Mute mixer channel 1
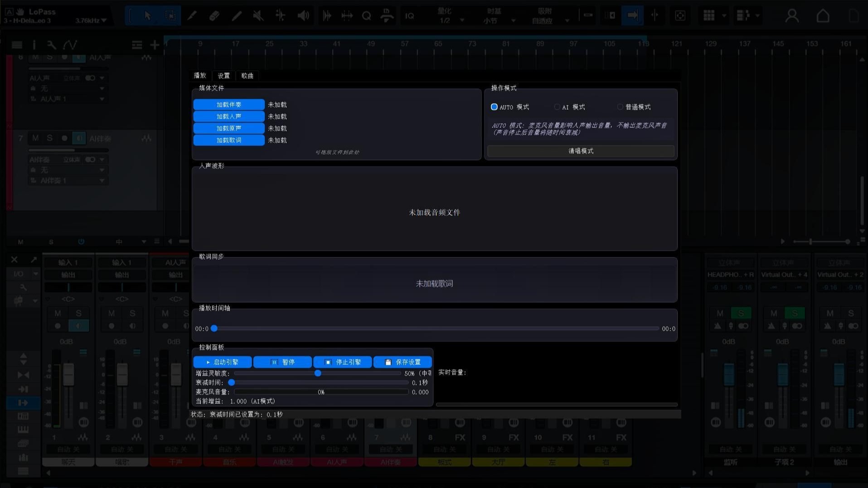Screen dimensions: 868x488 point(58,313)
